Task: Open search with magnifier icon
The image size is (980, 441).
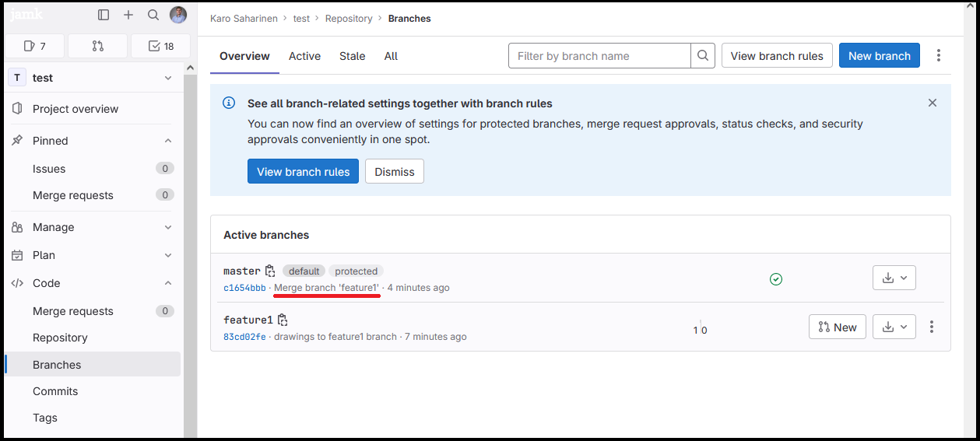Action: [153, 15]
